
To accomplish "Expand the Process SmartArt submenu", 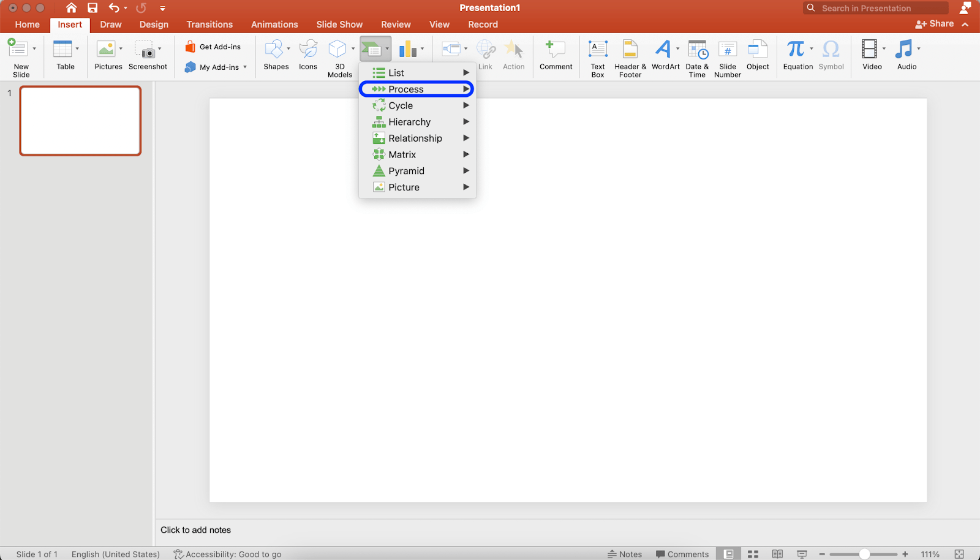I will tap(417, 89).
